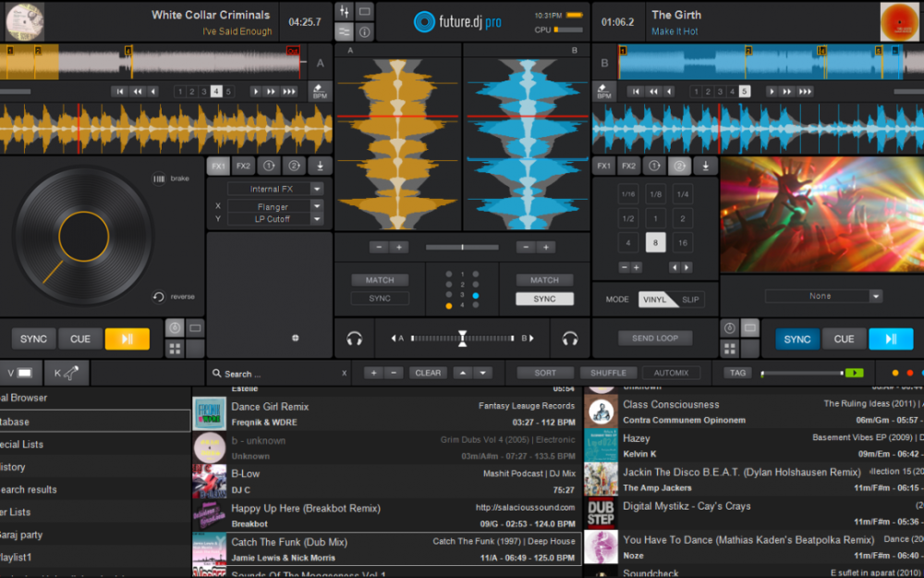Switch to FX1 tab on deck B
924x578 pixels.
tap(603, 166)
